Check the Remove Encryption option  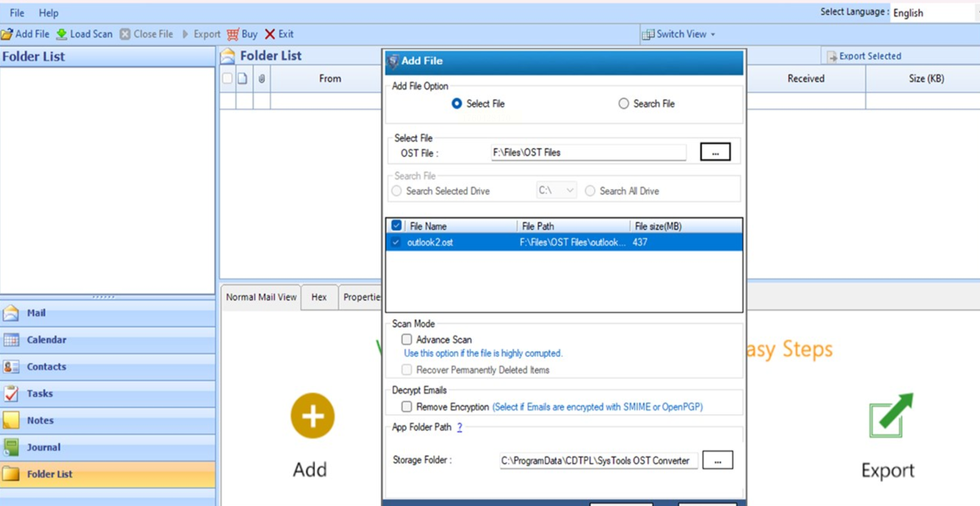coord(406,406)
